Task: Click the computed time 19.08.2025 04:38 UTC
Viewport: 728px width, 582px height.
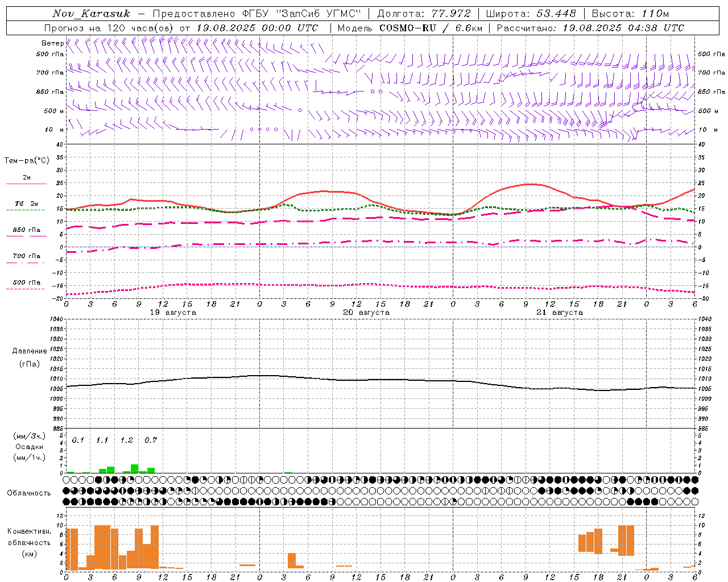Action: point(623,28)
